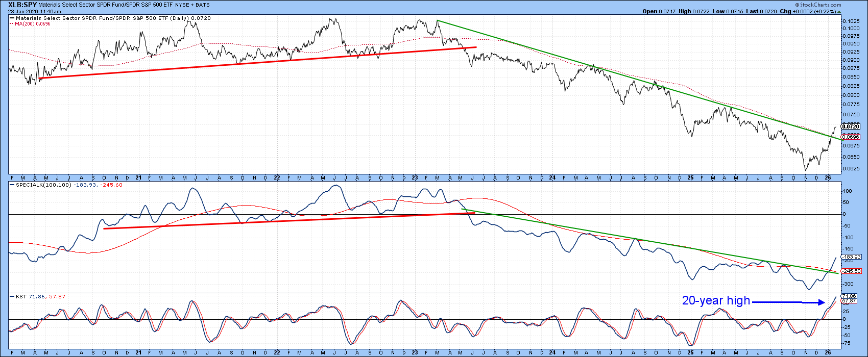Click year label 25 on bottom time axis
868x357 pixels.
690,352
